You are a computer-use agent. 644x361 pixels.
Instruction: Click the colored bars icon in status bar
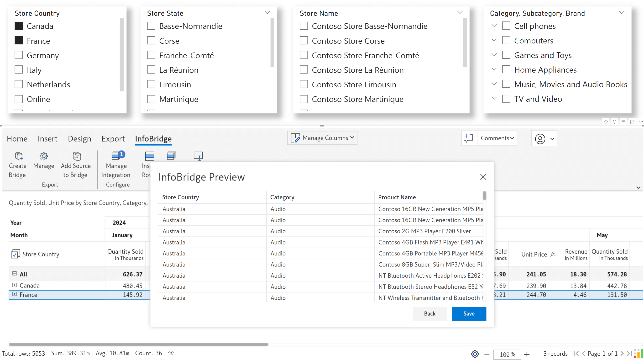[638, 354]
